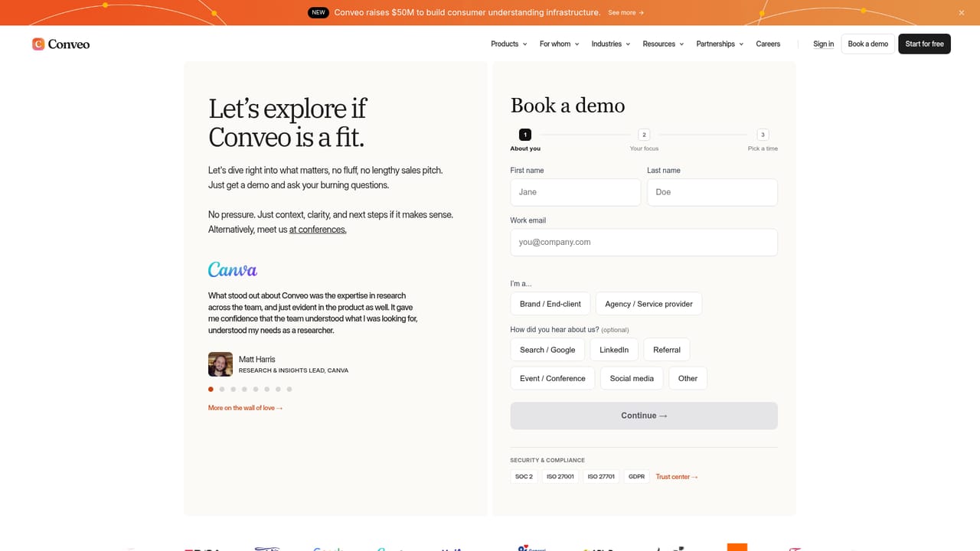The image size is (980, 551).
Task: Focus the Work email input
Action: (x=644, y=242)
